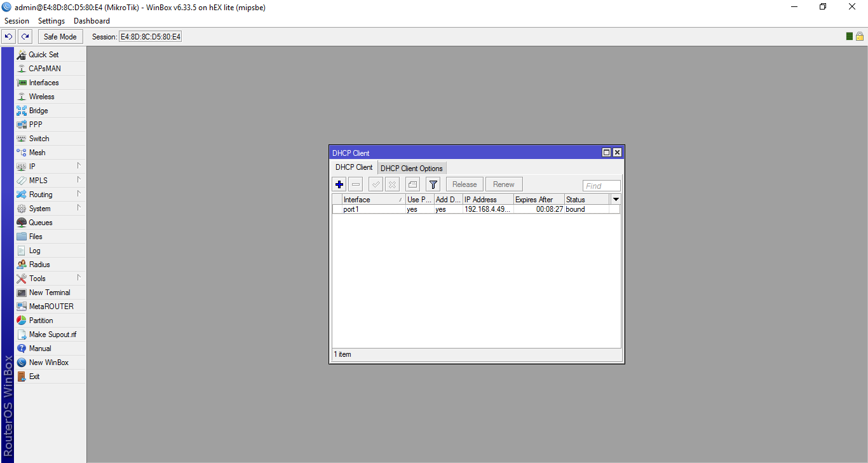Sort by Add Default Route column header
This screenshot has height=463, width=868.
448,200
